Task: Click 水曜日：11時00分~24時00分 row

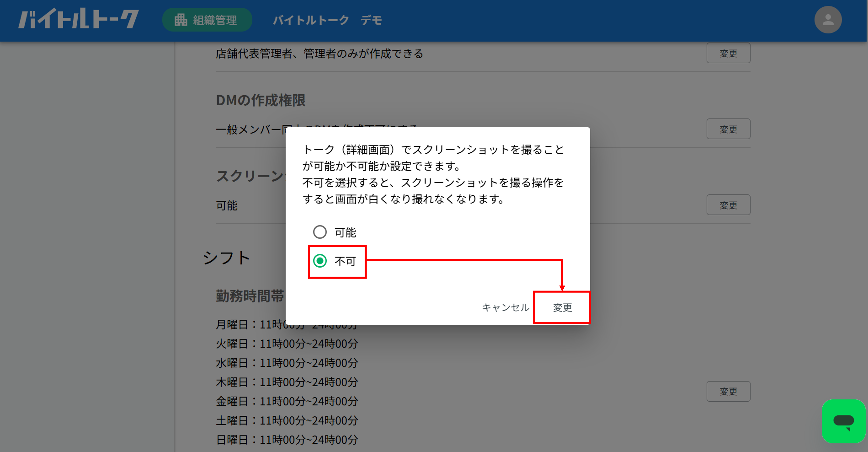Action: pyautogui.click(x=287, y=363)
